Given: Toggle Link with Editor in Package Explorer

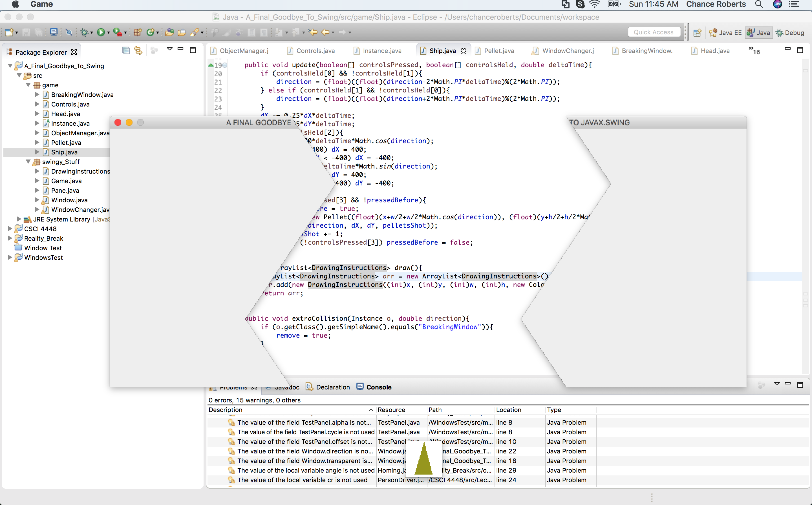Looking at the screenshot, I should click(138, 50).
